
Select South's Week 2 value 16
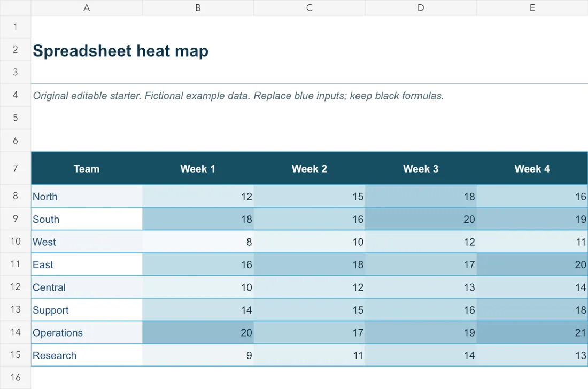(x=310, y=219)
